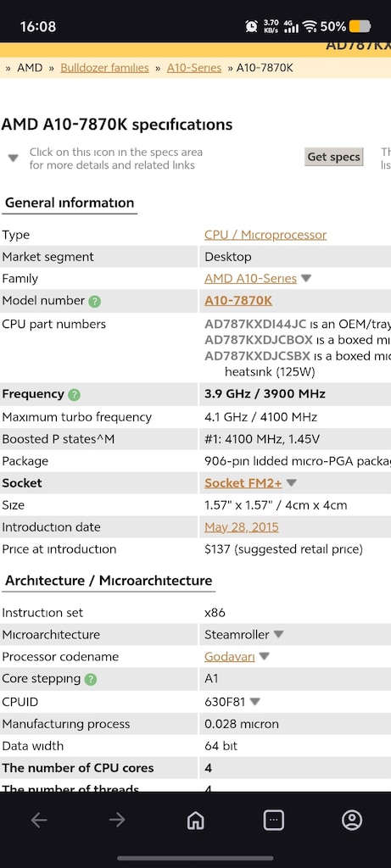Screen dimensions: 391x868
Task: Go forward using the browser forward arrow
Action: (x=117, y=820)
